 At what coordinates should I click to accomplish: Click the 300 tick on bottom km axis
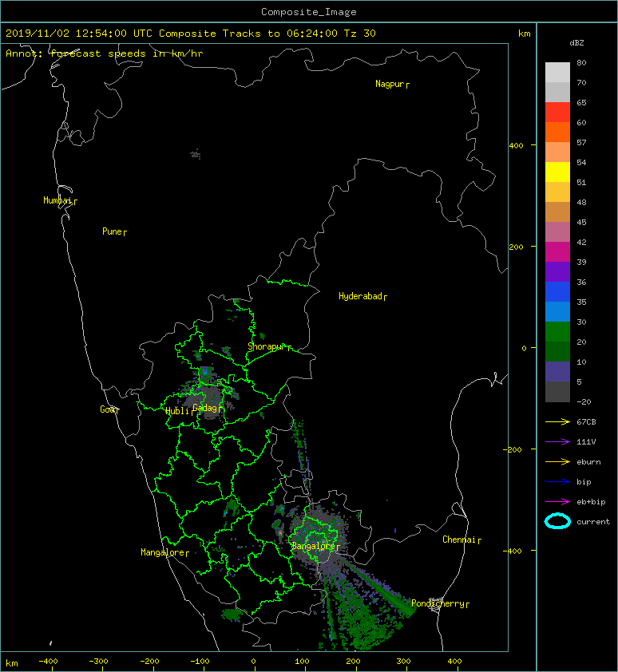point(403,662)
